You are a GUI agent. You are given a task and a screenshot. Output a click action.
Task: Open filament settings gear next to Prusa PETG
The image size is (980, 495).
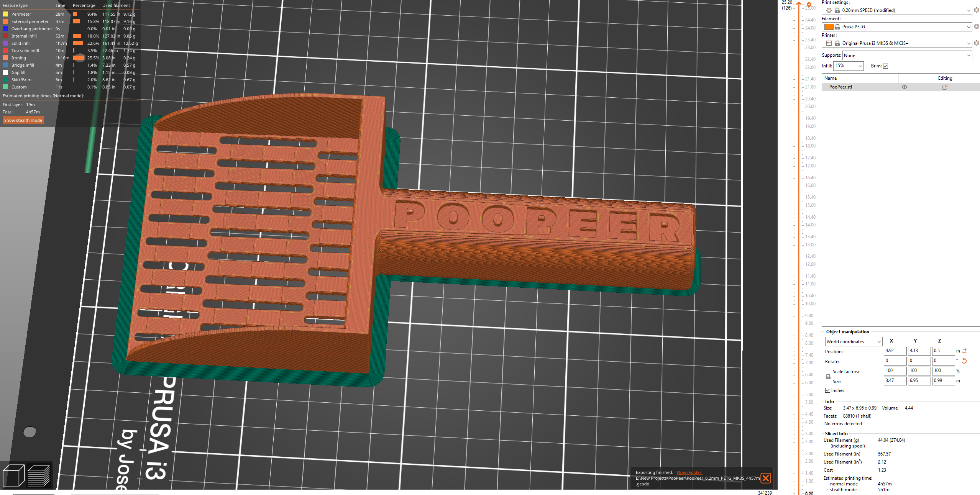[x=976, y=27]
